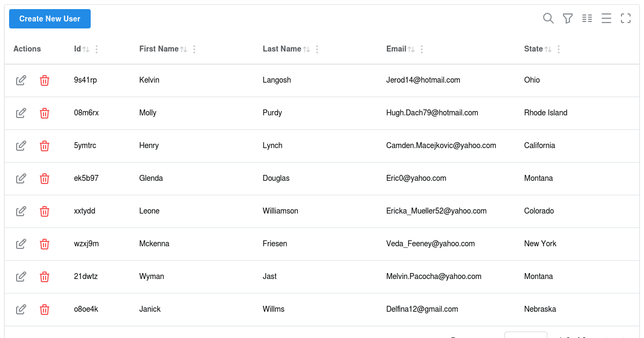Open Id column actions menu
The image size is (644, 338).
pos(97,49)
